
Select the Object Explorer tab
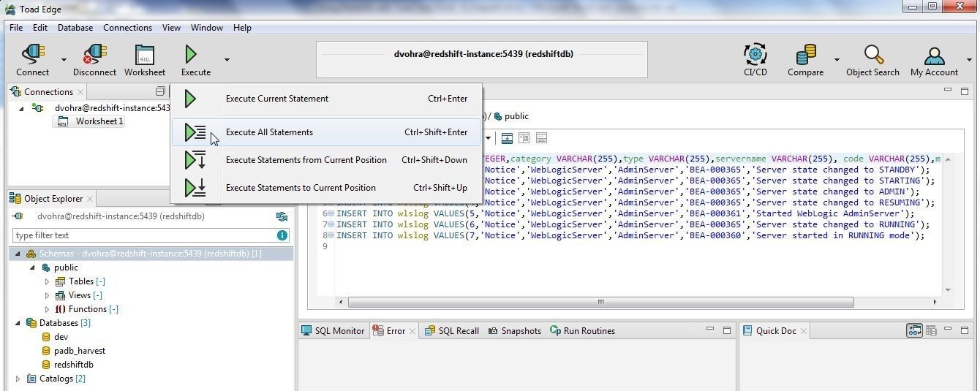[x=54, y=199]
